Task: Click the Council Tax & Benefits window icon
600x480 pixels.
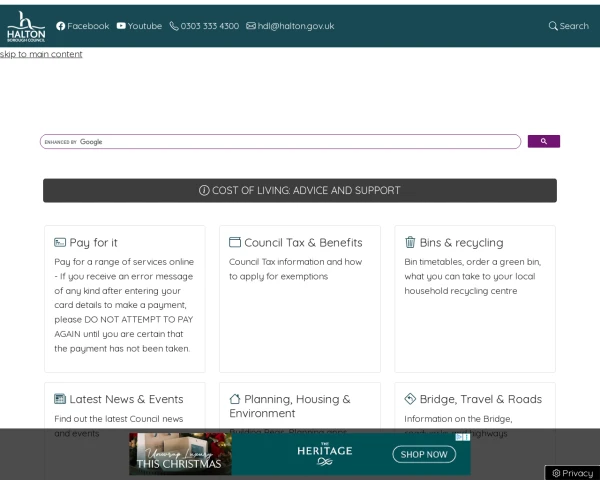Action: 235,242
